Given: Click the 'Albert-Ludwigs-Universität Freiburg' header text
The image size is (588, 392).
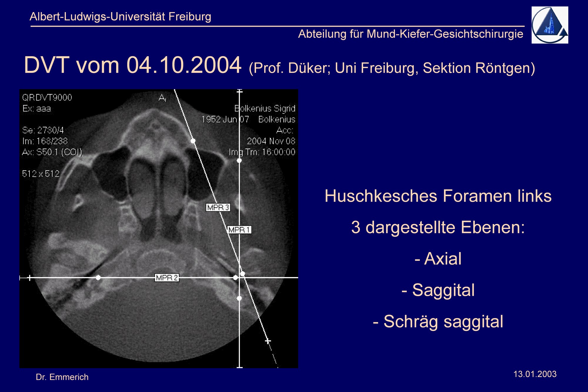Looking at the screenshot, I should coord(120,16).
